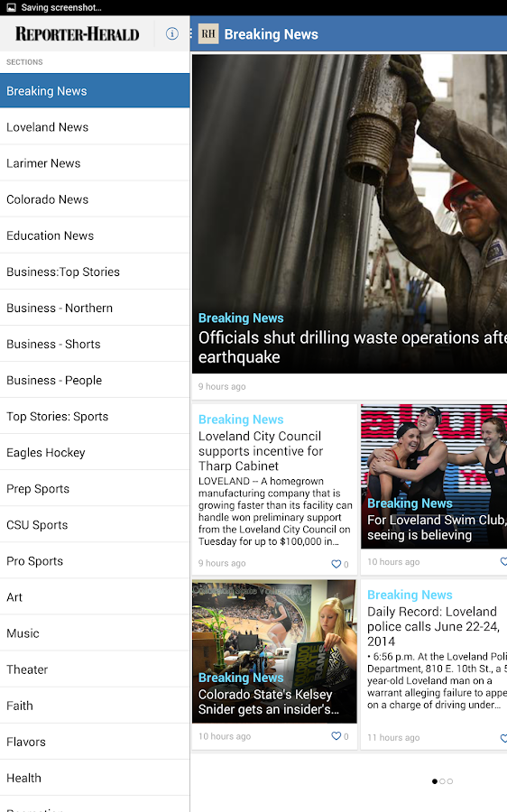Screen dimensions: 507x812
Task: Open the Loveland News section
Action: (x=95, y=127)
